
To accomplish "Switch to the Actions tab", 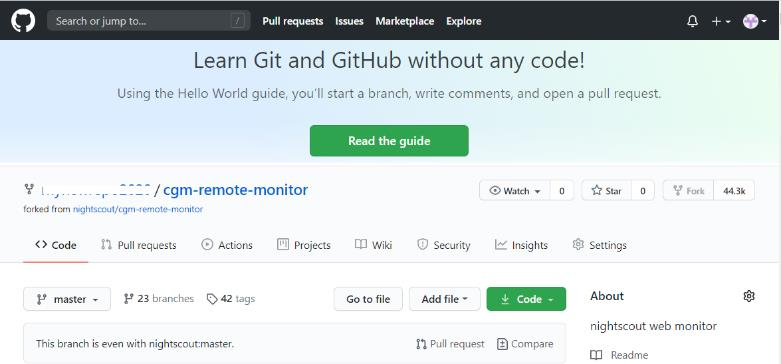I will point(227,245).
